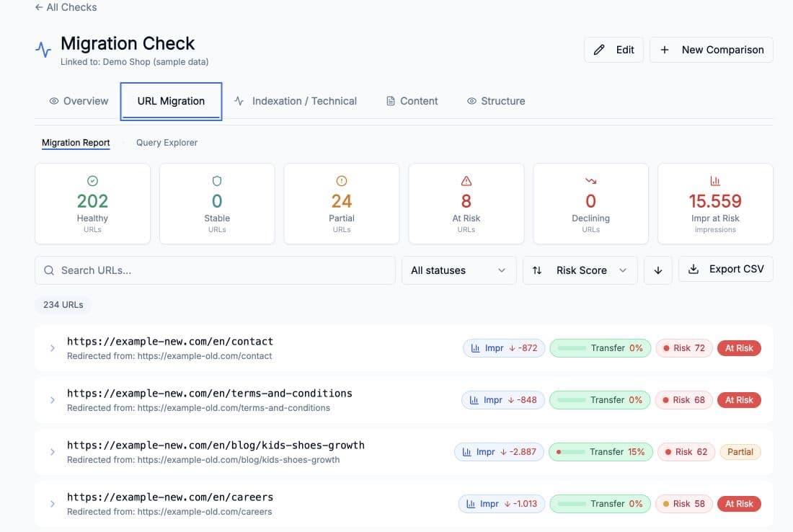
Task: Open the Overview tab
Action: (x=79, y=101)
